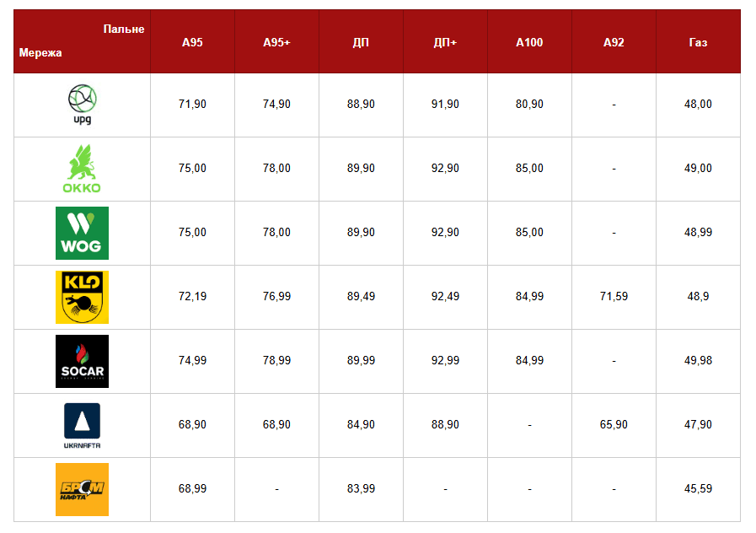This screenshot has width=756, height=533.
Task: Click SOCAR gas price 49,98
Action: point(698,361)
